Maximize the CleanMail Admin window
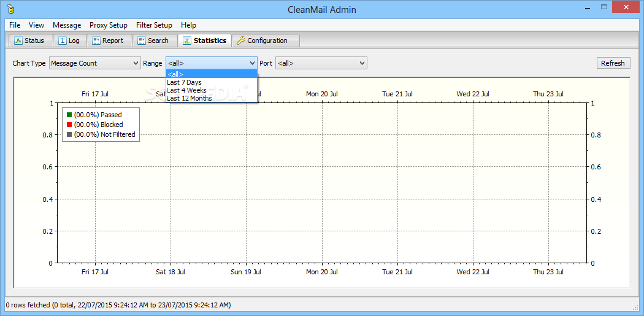The image size is (644, 316). [604, 7]
